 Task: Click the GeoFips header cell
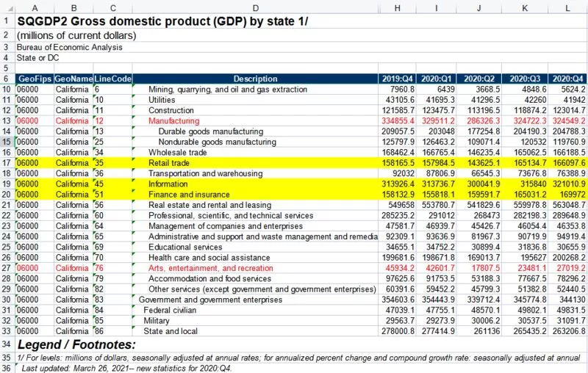(35, 79)
